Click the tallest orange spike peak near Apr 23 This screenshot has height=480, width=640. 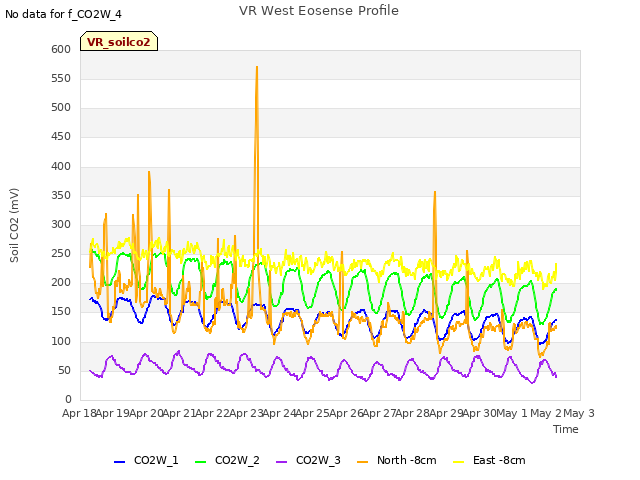(x=257, y=68)
